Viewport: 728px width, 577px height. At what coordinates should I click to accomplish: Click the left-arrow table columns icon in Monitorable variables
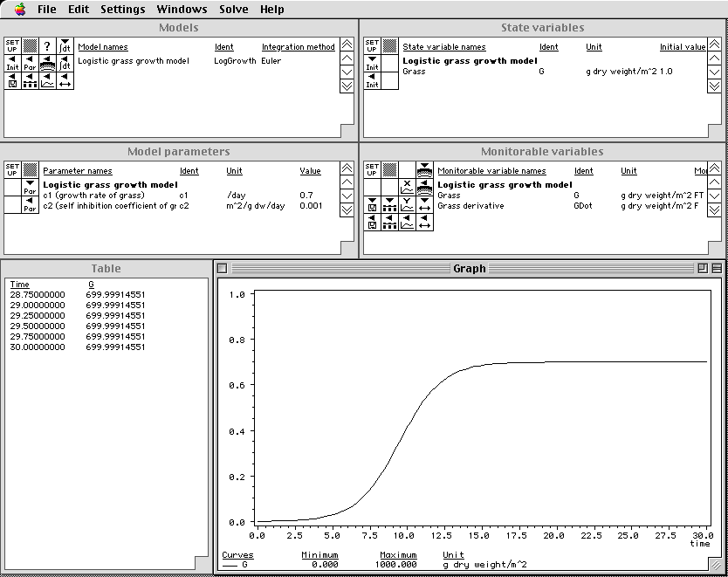point(389,222)
